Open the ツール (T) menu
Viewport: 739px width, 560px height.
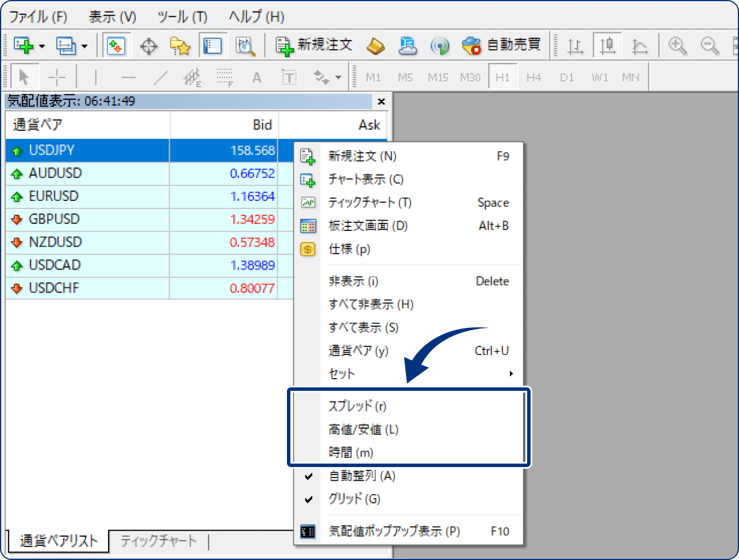(x=182, y=17)
